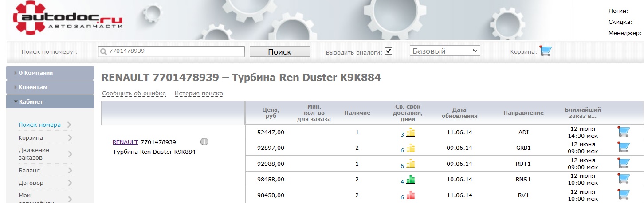Click the chevron beside Движение заказов
644x203 pixels.
(x=69, y=154)
